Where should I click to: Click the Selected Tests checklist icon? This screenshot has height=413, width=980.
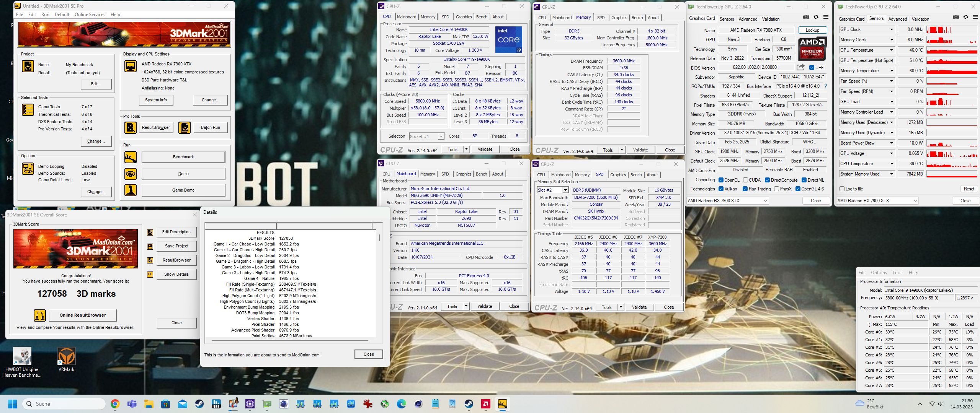[28, 110]
